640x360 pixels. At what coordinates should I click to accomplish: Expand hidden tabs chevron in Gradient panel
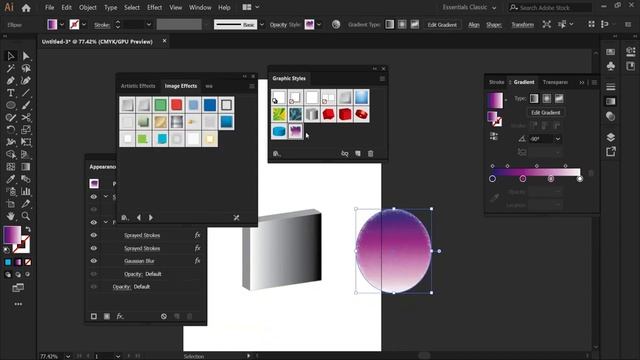[x=582, y=82]
